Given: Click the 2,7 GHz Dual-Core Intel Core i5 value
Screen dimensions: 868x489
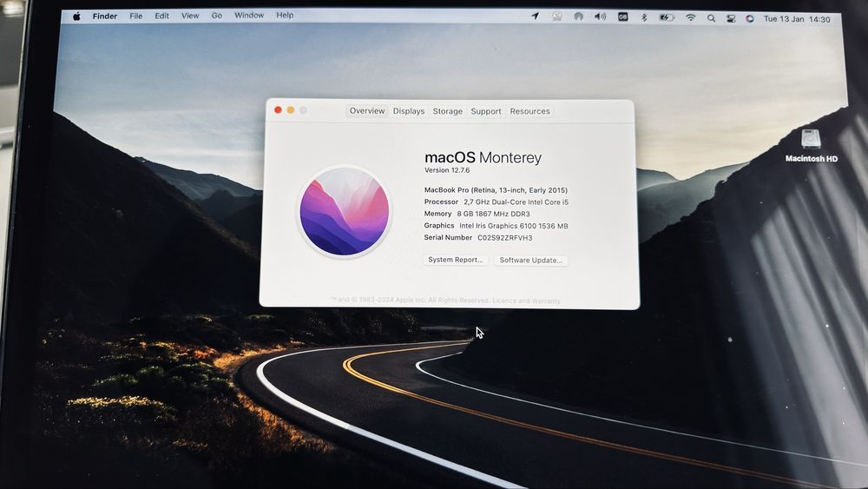Looking at the screenshot, I should pos(516,202).
